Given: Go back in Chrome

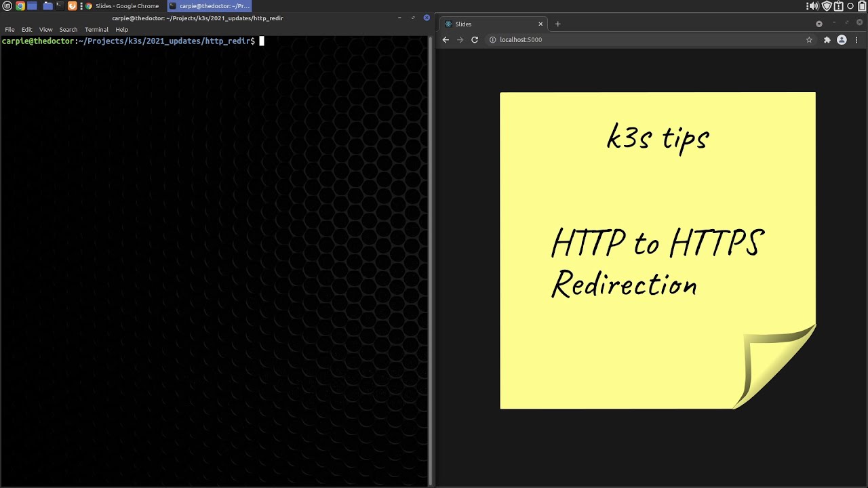Looking at the screenshot, I should click(x=446, y=40).
